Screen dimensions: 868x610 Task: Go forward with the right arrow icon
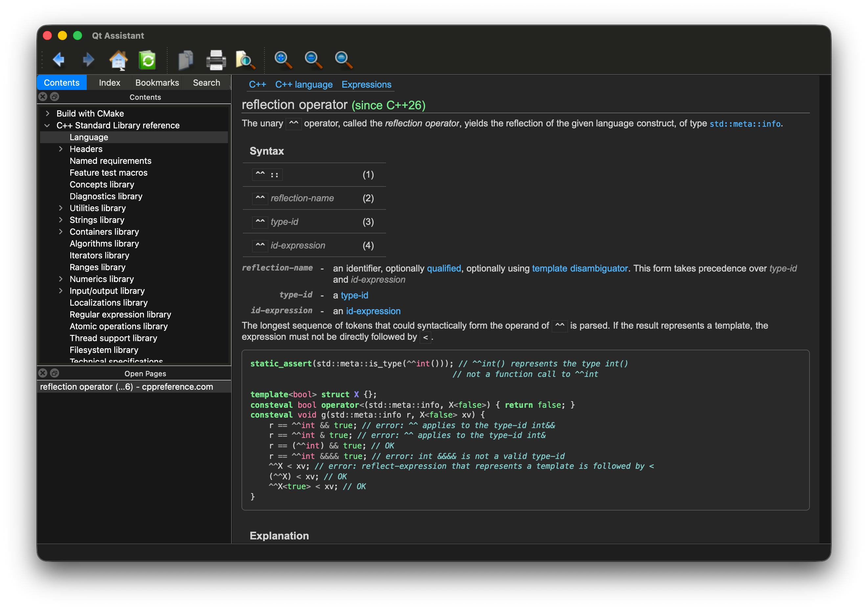88,60
